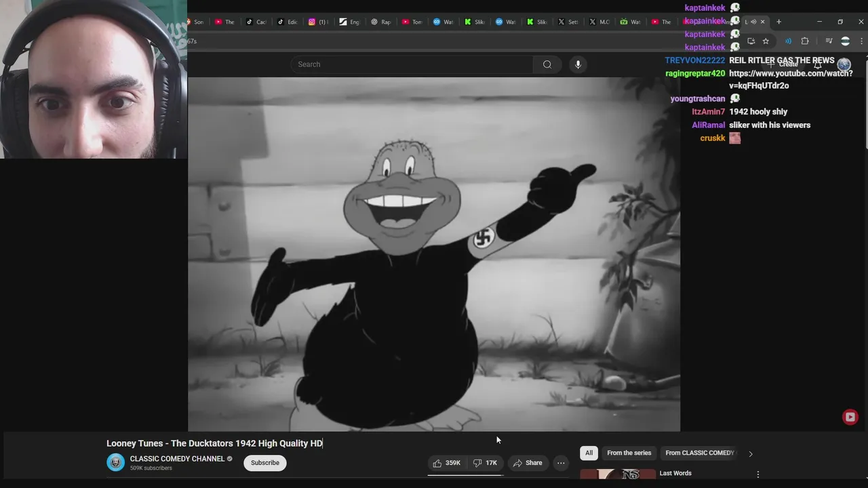Focus the YouTube Search input field
Viewport: 868px width, 488px height.
(412, 64)
